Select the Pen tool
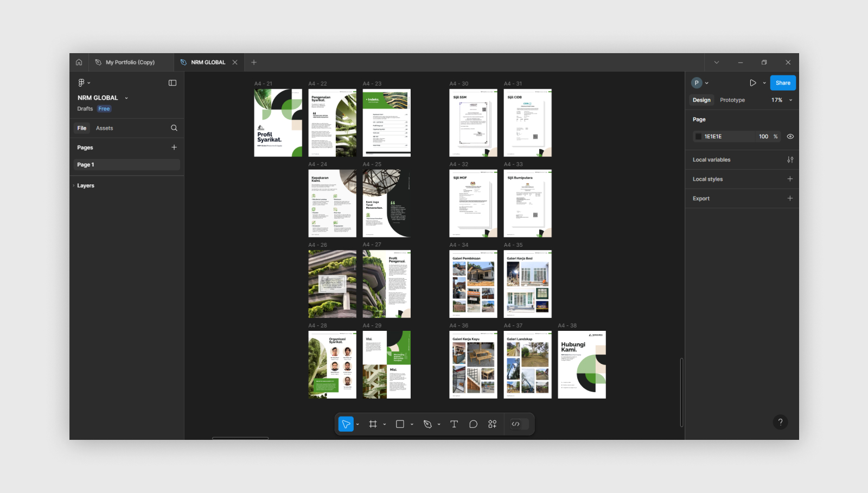The width and height of the screenshot is (868, 493). tap(427, 424)
